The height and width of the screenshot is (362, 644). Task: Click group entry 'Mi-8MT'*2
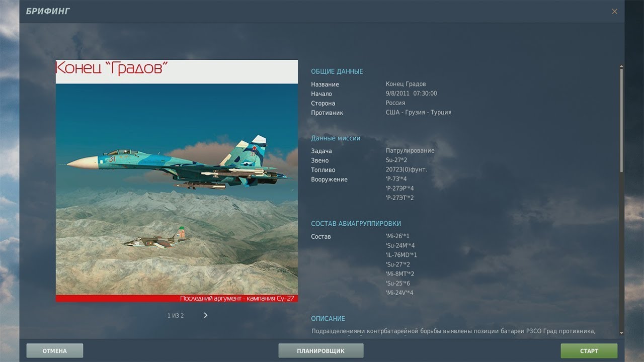coord(400,274)
